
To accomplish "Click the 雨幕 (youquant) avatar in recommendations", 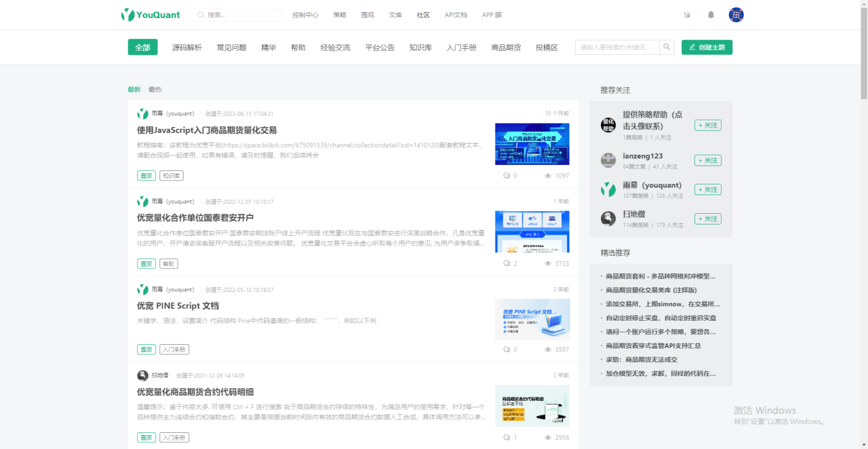I will (x=608, y=190).
